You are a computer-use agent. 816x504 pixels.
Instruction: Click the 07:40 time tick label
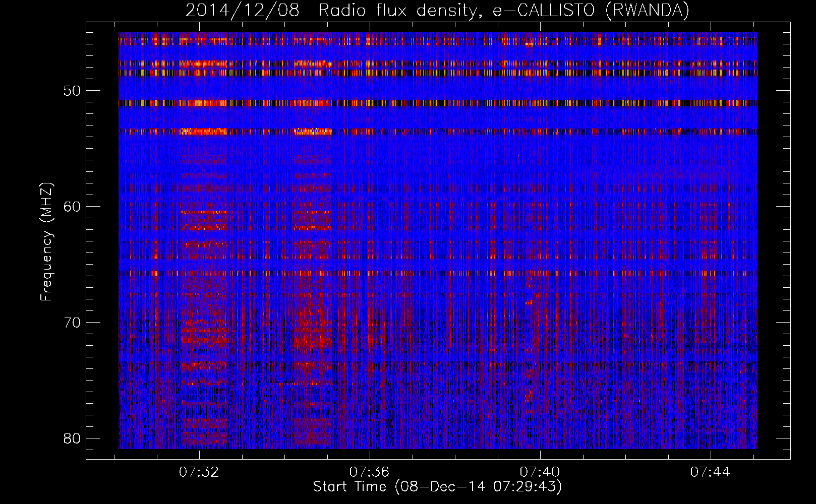click(x=540, y=472)
